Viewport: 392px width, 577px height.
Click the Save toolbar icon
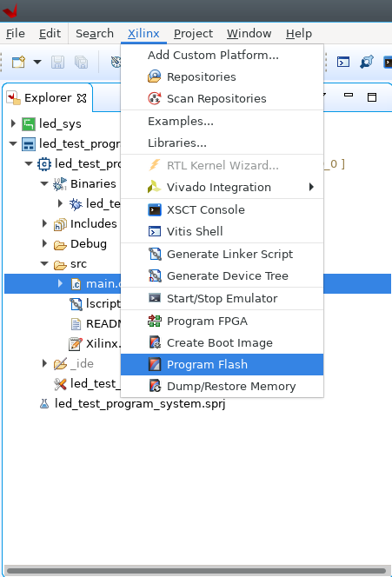(57, 62)
